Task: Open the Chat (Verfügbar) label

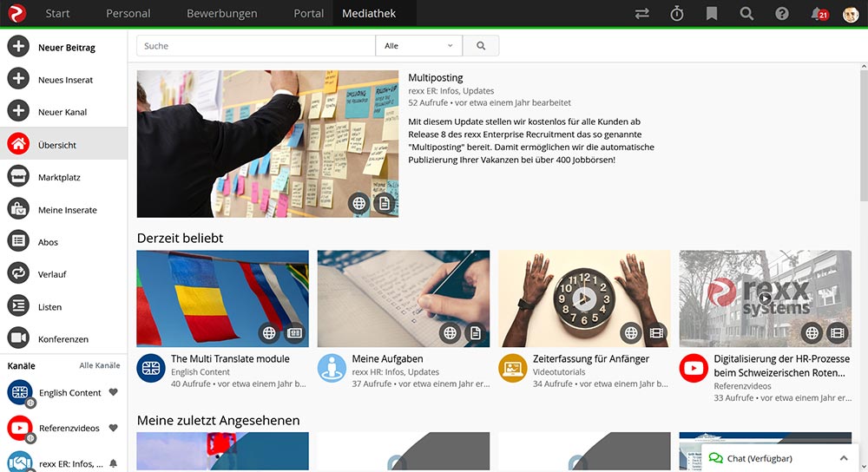Action: (x=759, y=458)
